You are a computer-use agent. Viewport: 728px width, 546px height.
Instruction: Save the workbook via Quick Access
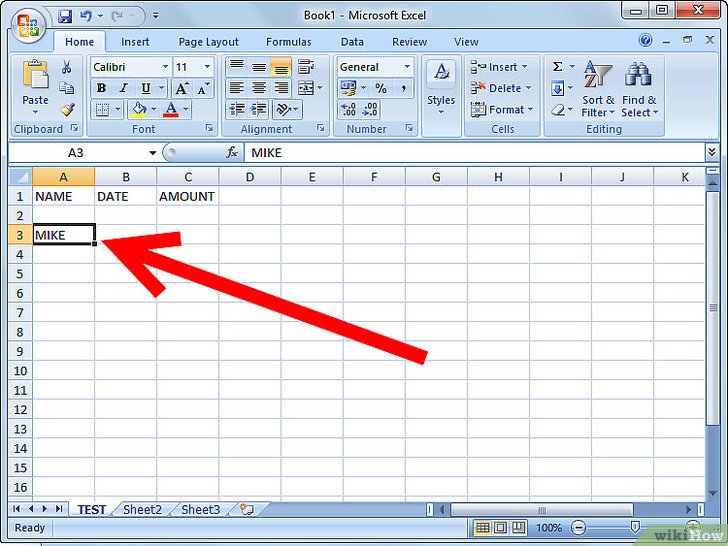65,16
